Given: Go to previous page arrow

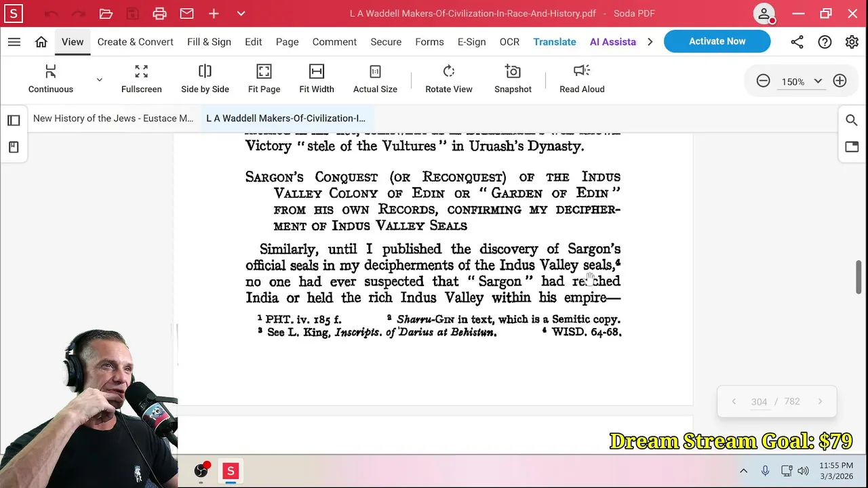Looking at the screenshot, I should tap(734, 402).
